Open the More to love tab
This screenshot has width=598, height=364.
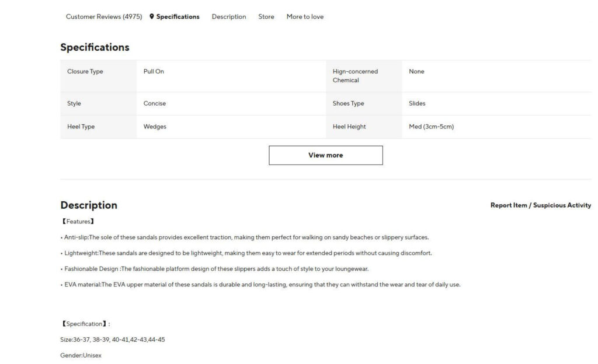click(x=305, y=17)
